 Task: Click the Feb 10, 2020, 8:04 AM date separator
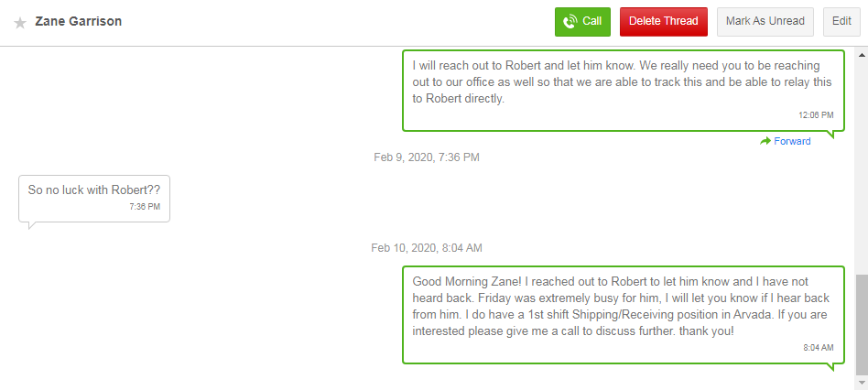pos(427,248)
